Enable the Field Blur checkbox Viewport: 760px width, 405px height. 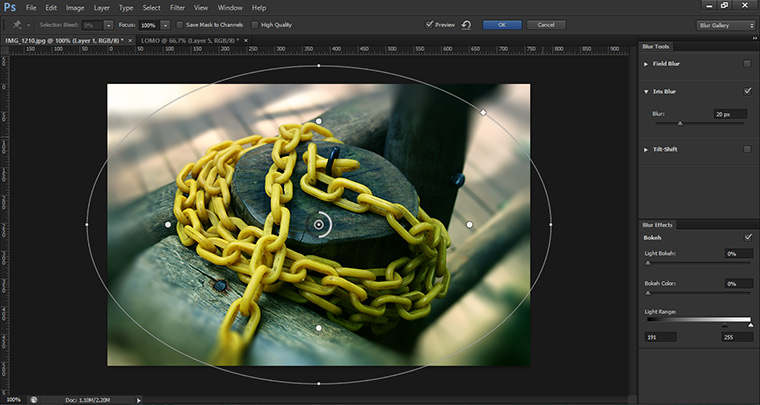[x=747, y=64]
